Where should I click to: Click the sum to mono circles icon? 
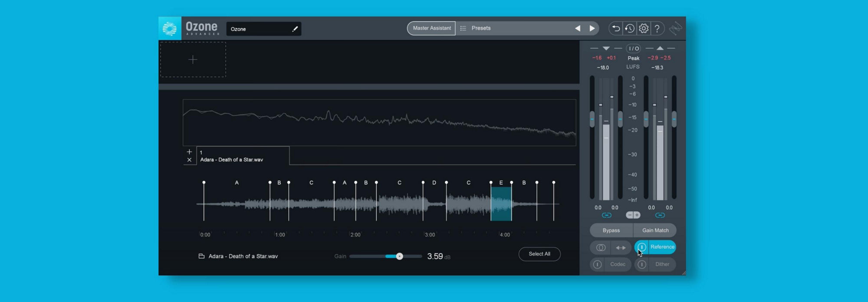pyautogui.click(x=601, y=248)
